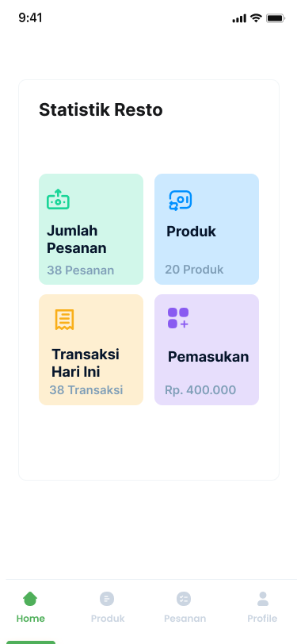Tap the 38 Pesanan count text

click(x=81, y=270)
